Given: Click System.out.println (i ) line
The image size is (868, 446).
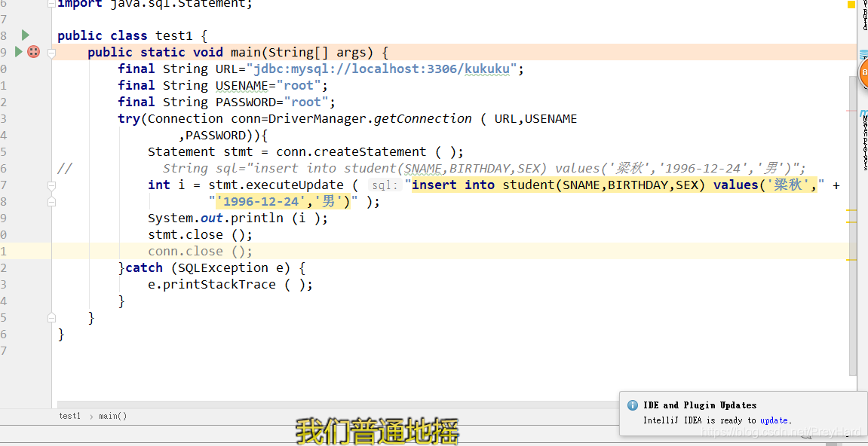Looking at the screenshot, I should (238, 218).
